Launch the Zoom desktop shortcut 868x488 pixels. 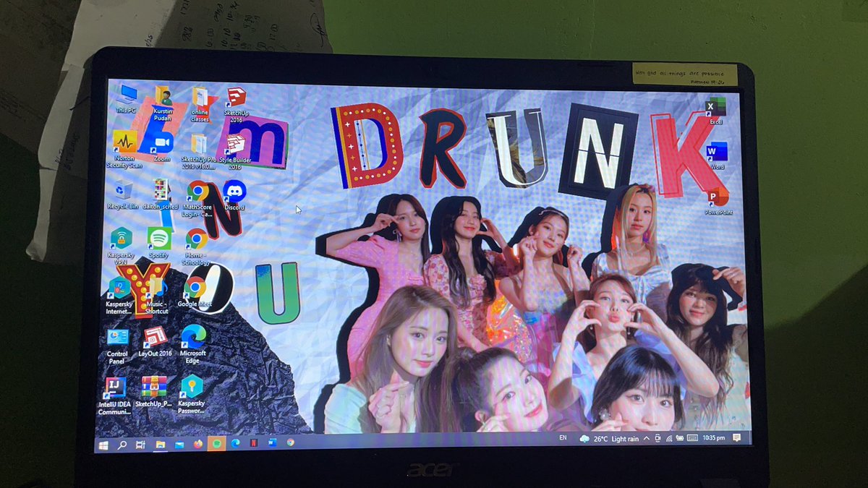pyautogui.click(x=162, y=147)
